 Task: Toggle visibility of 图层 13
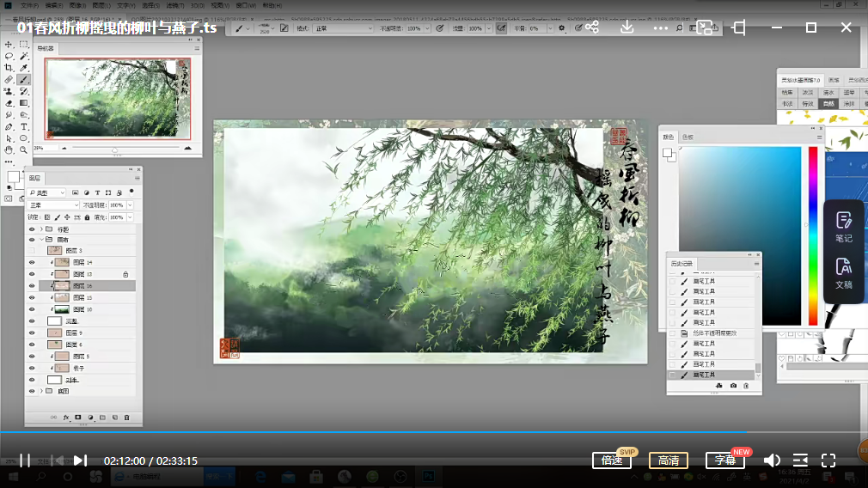tap(32, 274)
